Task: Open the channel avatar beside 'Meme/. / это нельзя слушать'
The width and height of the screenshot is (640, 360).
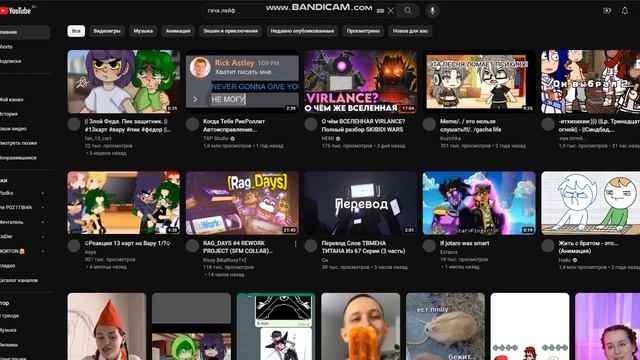Action: coord(429,124)
